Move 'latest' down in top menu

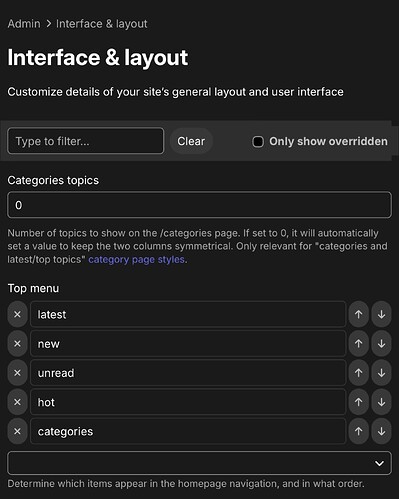point(382,314)
